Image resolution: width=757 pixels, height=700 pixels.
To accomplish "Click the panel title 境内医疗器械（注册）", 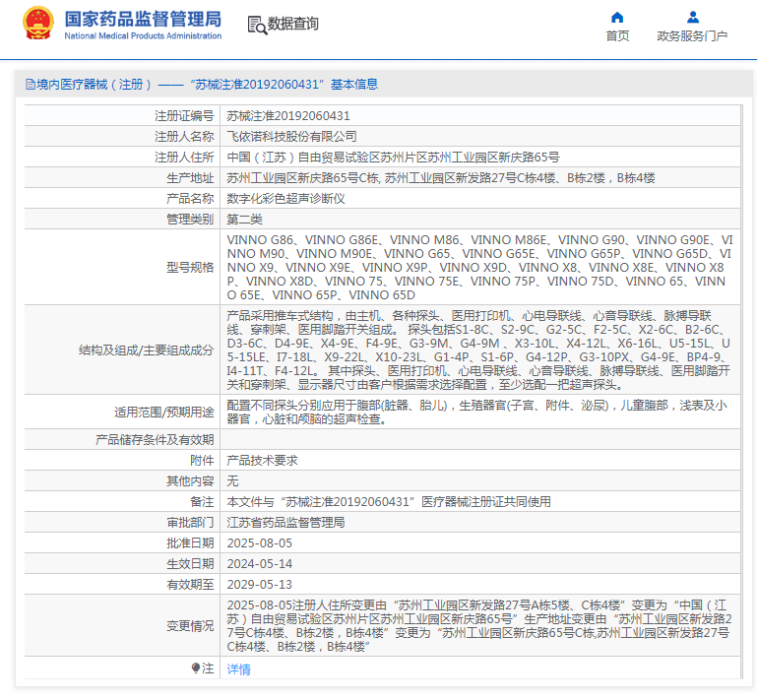I will tap(95, 85).
